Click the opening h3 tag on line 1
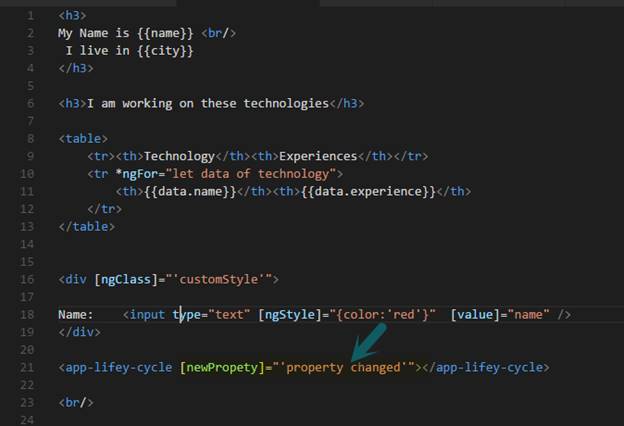The image size is (624, 426). tap(72, 16)
